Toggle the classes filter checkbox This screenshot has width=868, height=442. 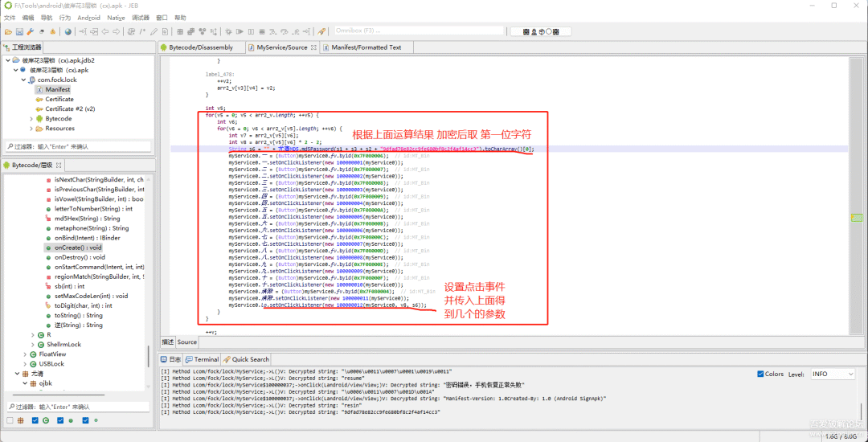(x=35, y=420)
